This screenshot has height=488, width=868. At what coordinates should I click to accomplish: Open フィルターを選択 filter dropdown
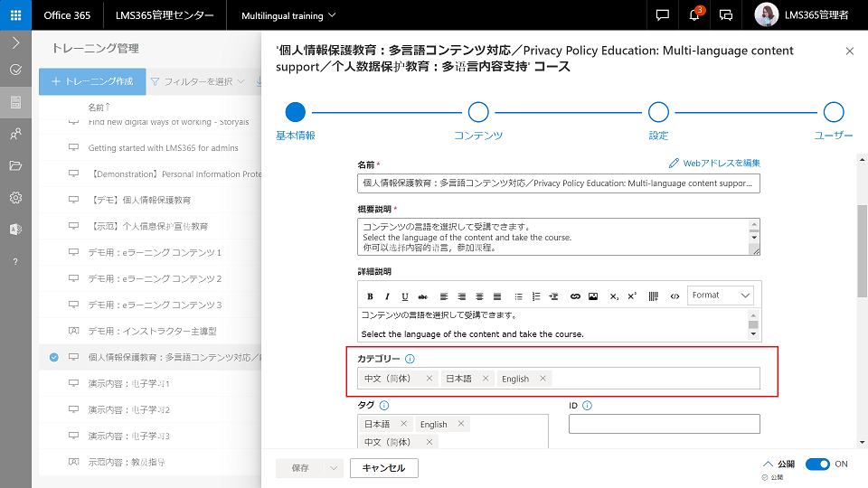[x=198, y=82]
